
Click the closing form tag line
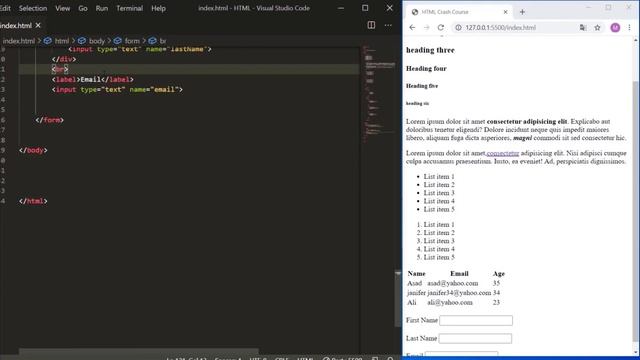click(x=49, y=120)
